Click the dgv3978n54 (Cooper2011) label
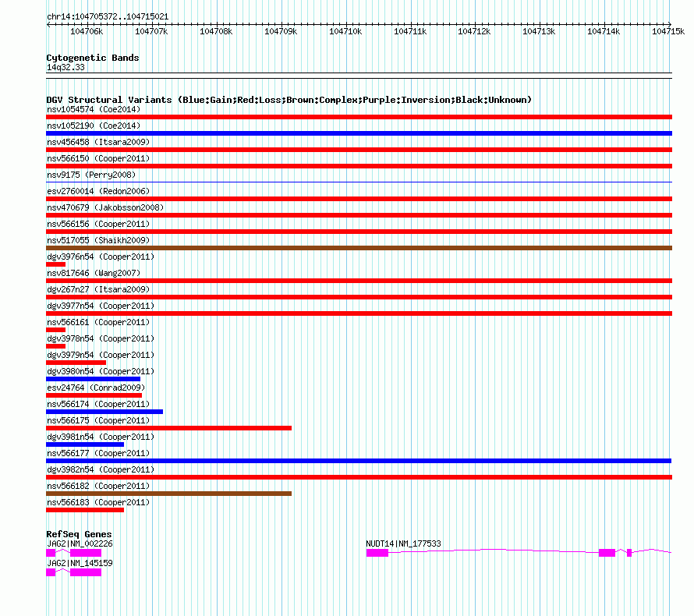694x616 pixels. (x=101, y=338)
